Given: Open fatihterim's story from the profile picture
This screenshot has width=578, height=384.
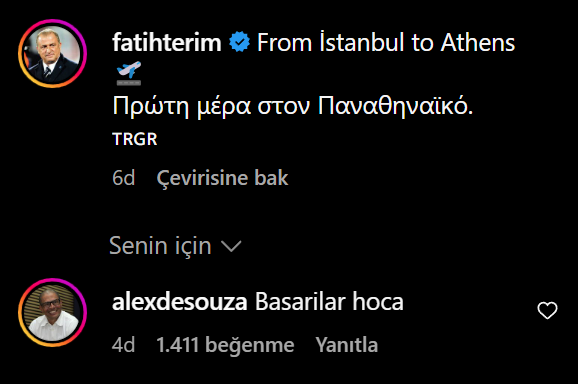Looking at the screenshot, I should tap(52, 54).
